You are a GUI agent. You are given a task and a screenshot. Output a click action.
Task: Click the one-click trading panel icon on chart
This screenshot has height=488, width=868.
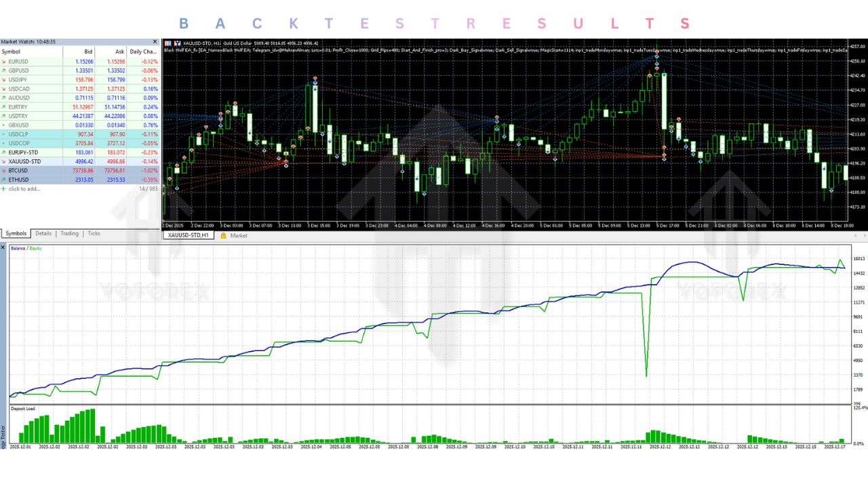pyautogui.click(x=167, y=43)
